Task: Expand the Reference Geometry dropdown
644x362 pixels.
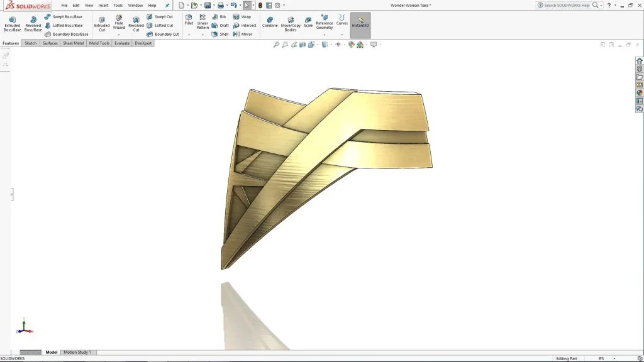Action: [x=325, y=35]
